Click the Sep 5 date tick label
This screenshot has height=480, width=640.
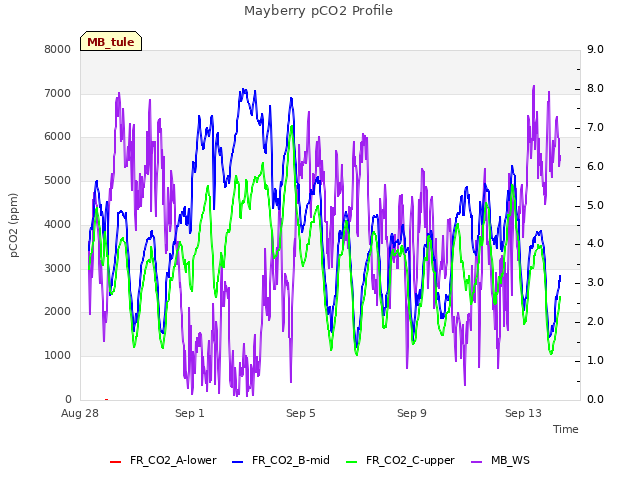(x=301, y=413)
